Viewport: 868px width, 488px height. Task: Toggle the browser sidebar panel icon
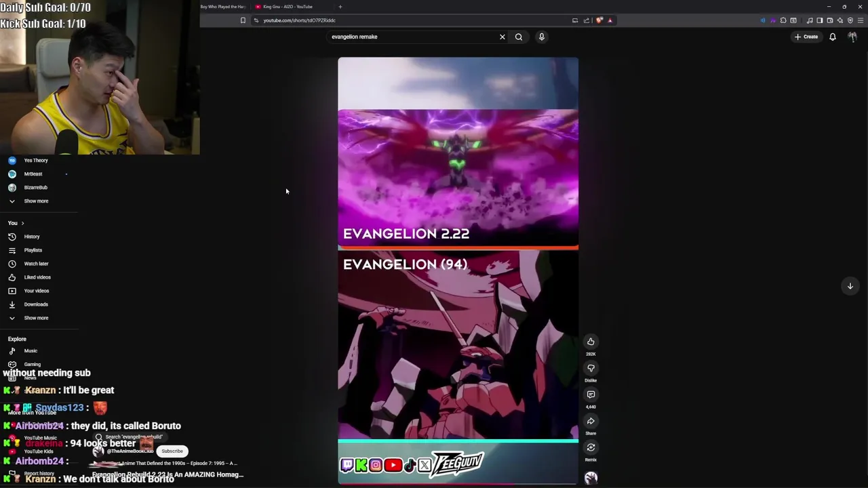pos(819,20)
